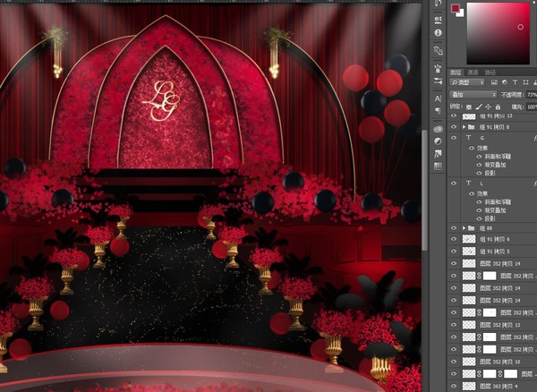Hide 斜面和浮雕 effect on layer G
Viewport: 537px width, 392px height.
[479, 157]
